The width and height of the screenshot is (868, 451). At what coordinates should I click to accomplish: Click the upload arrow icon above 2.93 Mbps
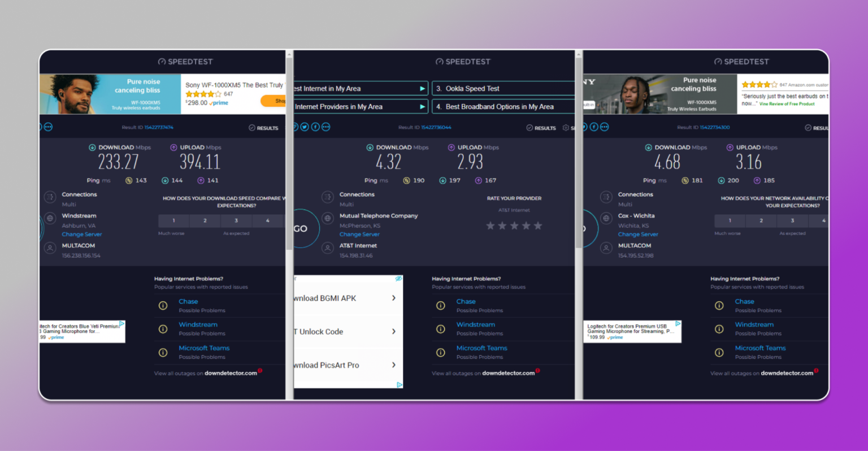pos(451,147)
